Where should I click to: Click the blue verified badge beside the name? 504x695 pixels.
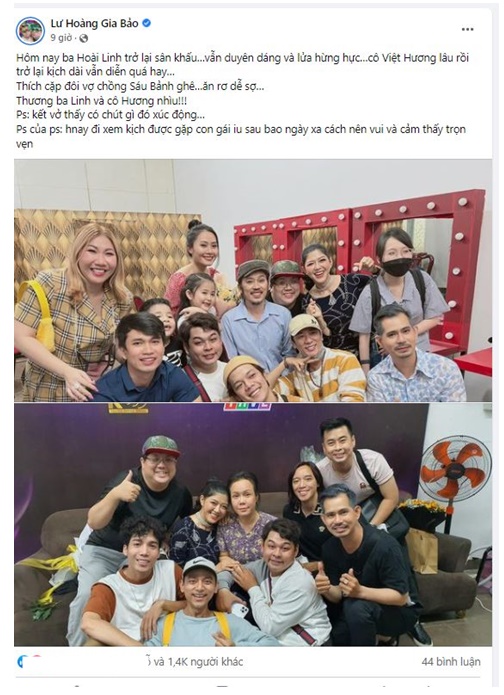pyautogui.click(x=146, y=23)
